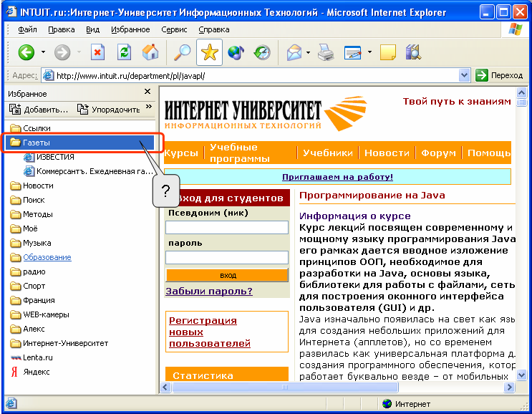Print the page with the printer icon

pyautogui.click(x=326, y=52)
